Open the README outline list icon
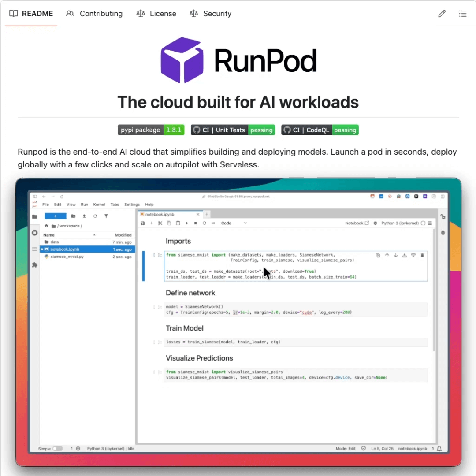Image resolution: width=476 pixels, height=476 pixels. pos(463,14)
